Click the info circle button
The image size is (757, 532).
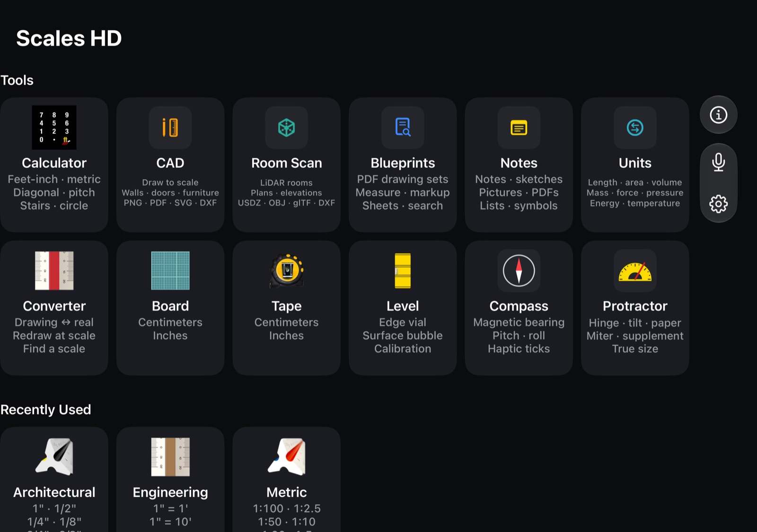point(718,115)
